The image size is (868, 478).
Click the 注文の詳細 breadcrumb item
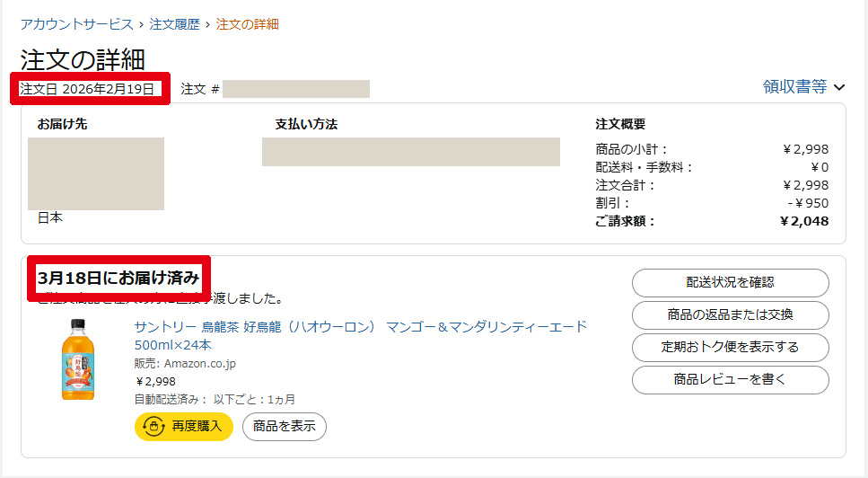pos(248,24)
